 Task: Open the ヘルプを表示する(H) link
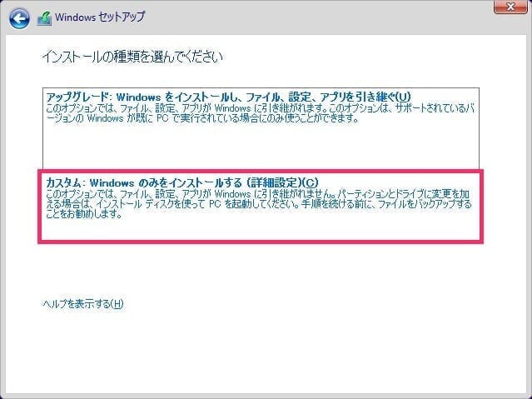pyautogui.click(x=82, y=304)
